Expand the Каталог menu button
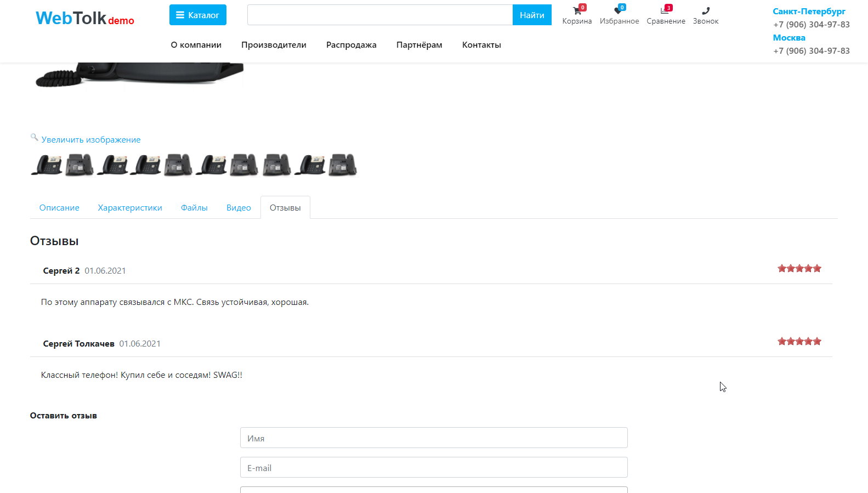The width and height of the screenshot is (868, 493). point(197,15)
